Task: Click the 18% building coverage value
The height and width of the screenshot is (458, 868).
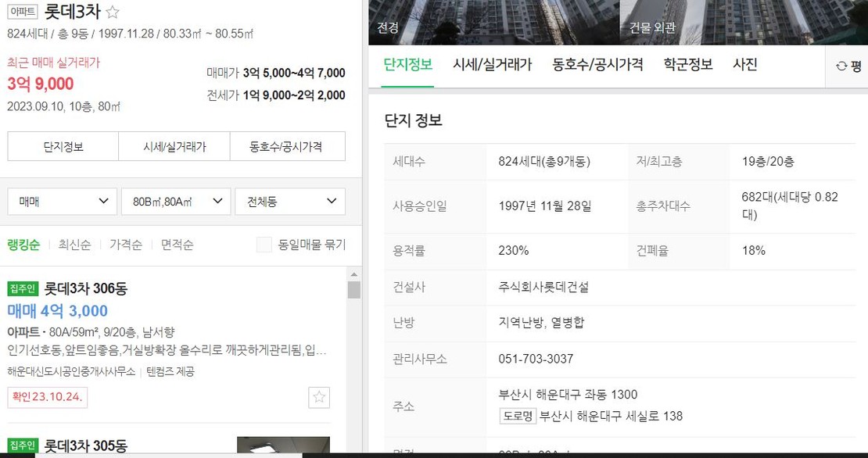Action: point(753,251)
